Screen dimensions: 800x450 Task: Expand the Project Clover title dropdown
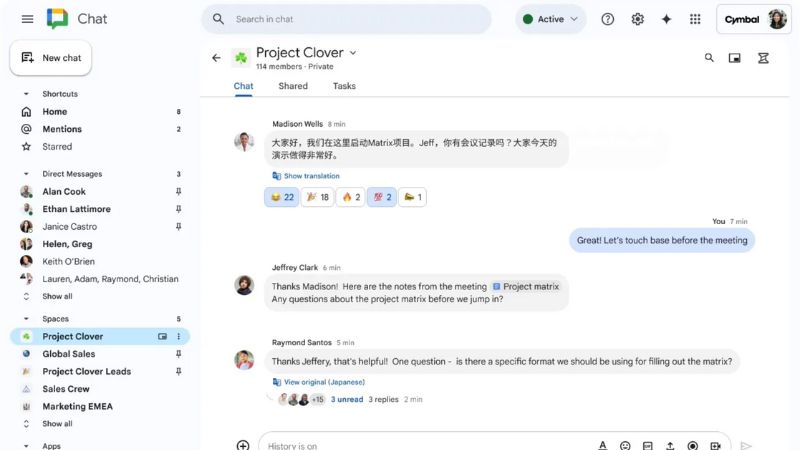(353, 53)
